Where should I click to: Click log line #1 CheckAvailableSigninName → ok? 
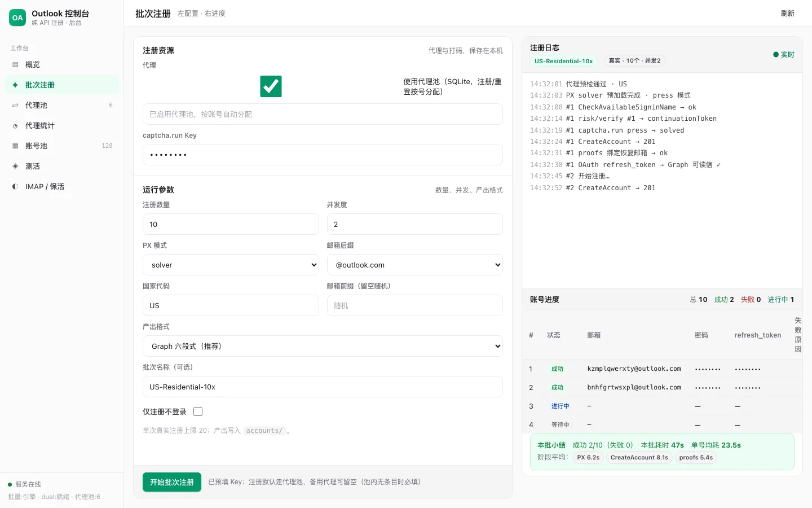pyautogui.click(x=631, y=107)
